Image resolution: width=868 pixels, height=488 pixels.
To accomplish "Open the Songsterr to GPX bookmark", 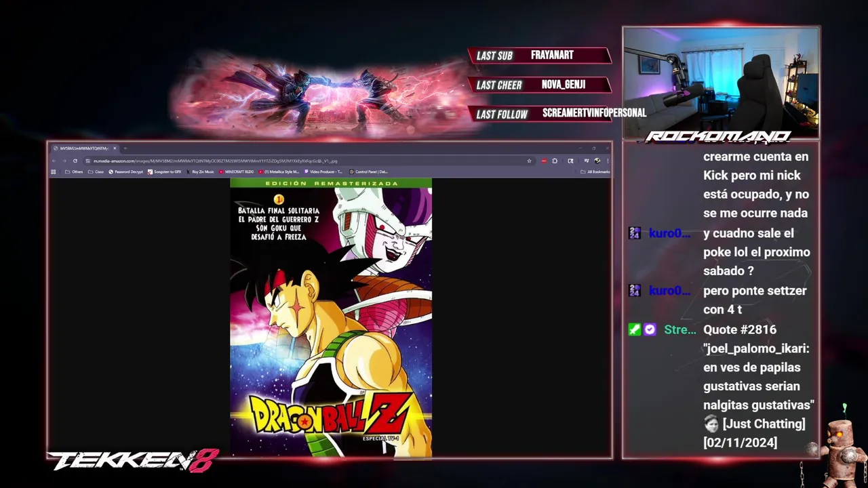I will point(165,171).
